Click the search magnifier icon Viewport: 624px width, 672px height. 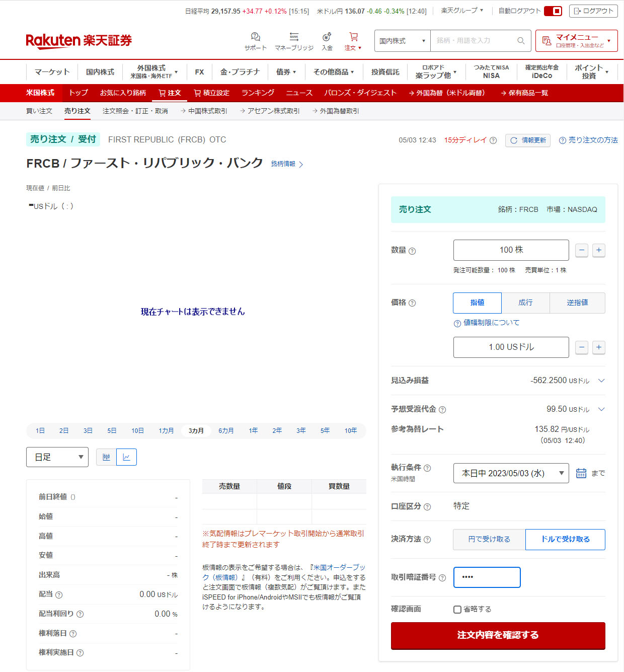(x=521, y=41)
